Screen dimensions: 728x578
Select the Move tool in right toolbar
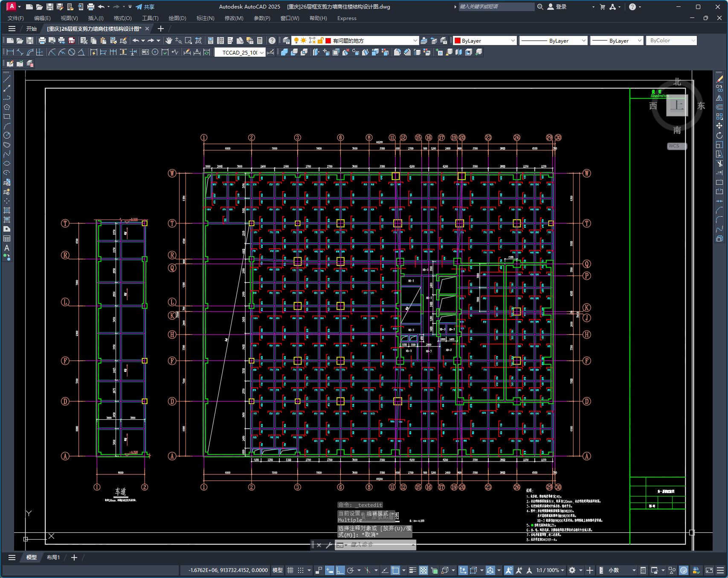[719, 126]
